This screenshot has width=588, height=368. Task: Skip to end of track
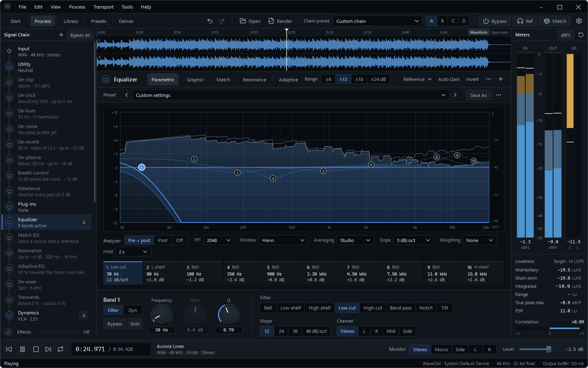[x=48, y=349]
